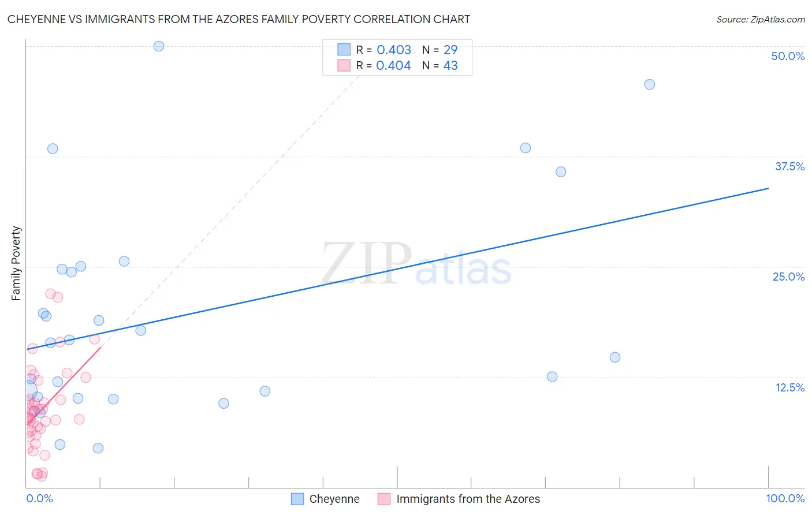The image size is (812, 515).
Task: Click the 37.5% y-axis label
Action: (x=789, y=166)
